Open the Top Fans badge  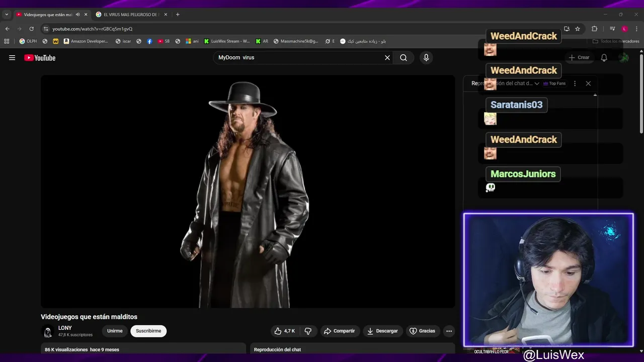[554, 83]
